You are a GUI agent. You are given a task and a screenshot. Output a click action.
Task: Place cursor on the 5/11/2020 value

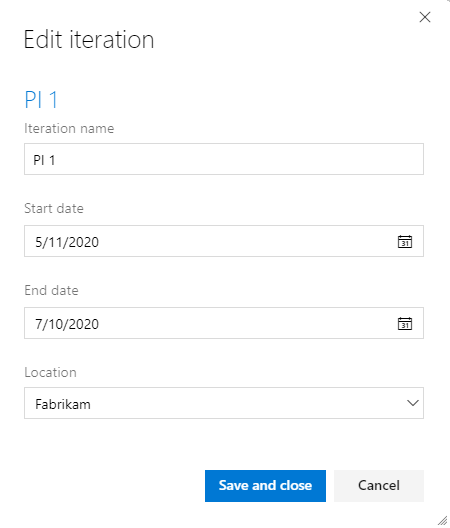point(67,242)
